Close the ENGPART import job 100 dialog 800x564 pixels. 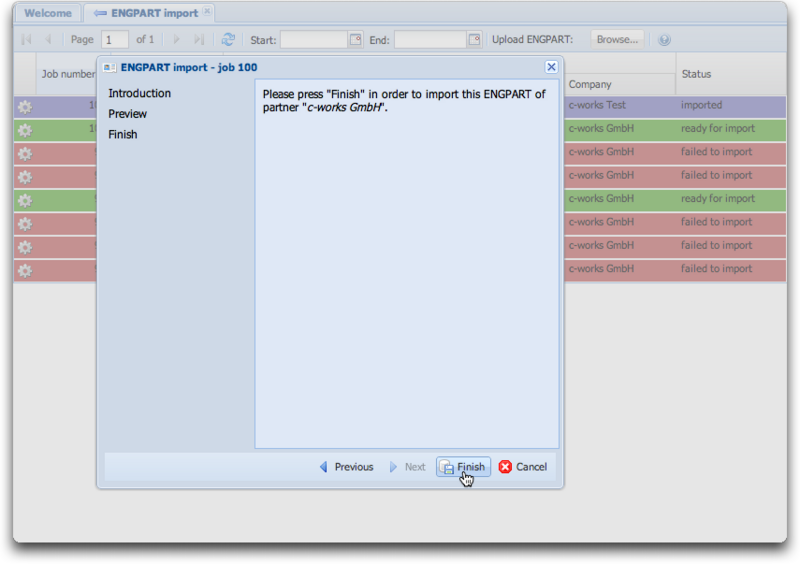[x=551, y=67]
